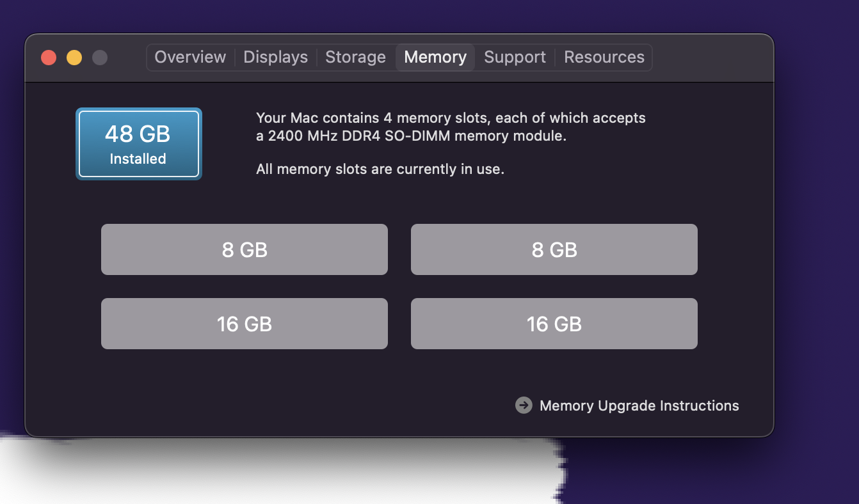Click the first 8 GB memory module slot
The width and height of the screenshot is (859, 504).
pos(244,249)
